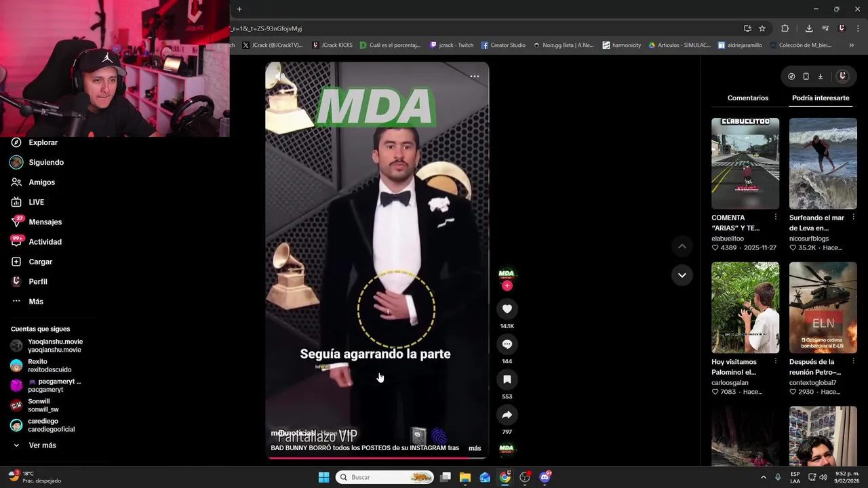
Task: Switch to the Podría interesarte tab
Action: [821, 98]
